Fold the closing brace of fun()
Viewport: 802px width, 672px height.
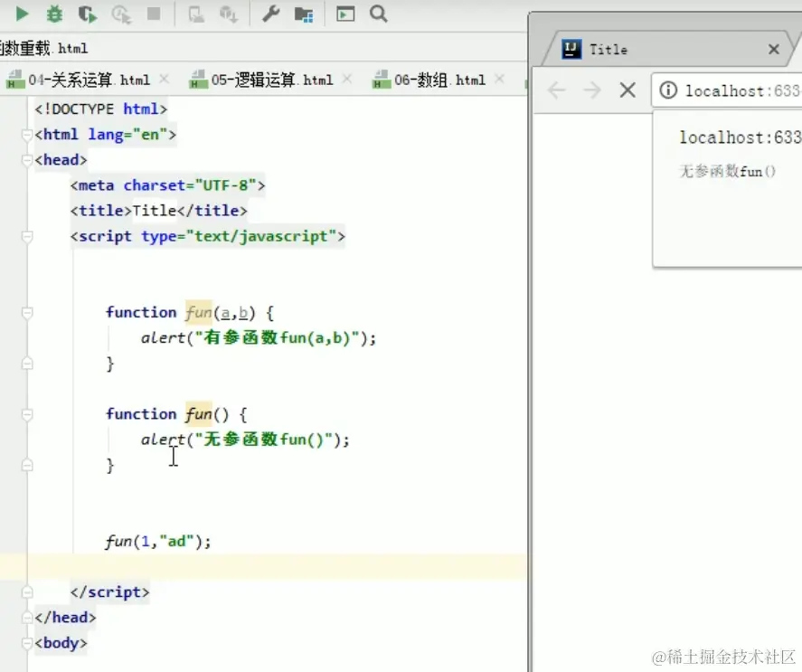click(27, 465)
